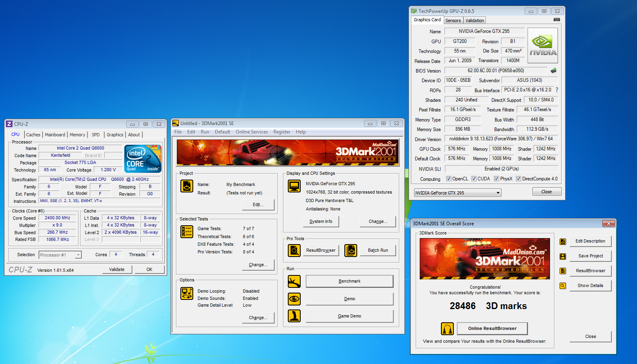The height and width of the screenshot is (364, 637).
Task: Click the Project icon in 3DMark2001
Action: tap(187, 186)
